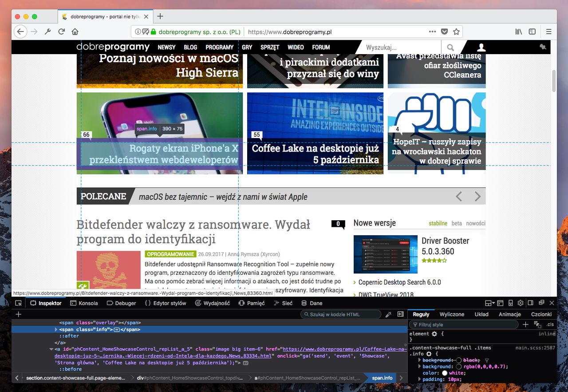The height and width of the screenshot is (392, 568).
Task: Go back to previous page
Action: (x=20, y=32)
